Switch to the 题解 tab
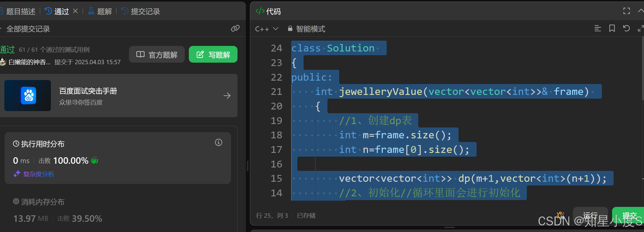 (x=100, y=11)
